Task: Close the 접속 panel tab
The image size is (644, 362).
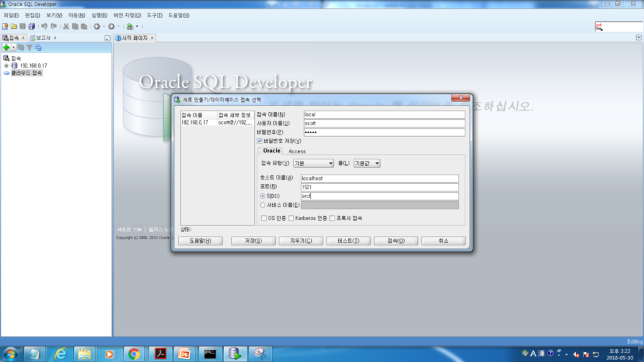Action: pos(23,38)
